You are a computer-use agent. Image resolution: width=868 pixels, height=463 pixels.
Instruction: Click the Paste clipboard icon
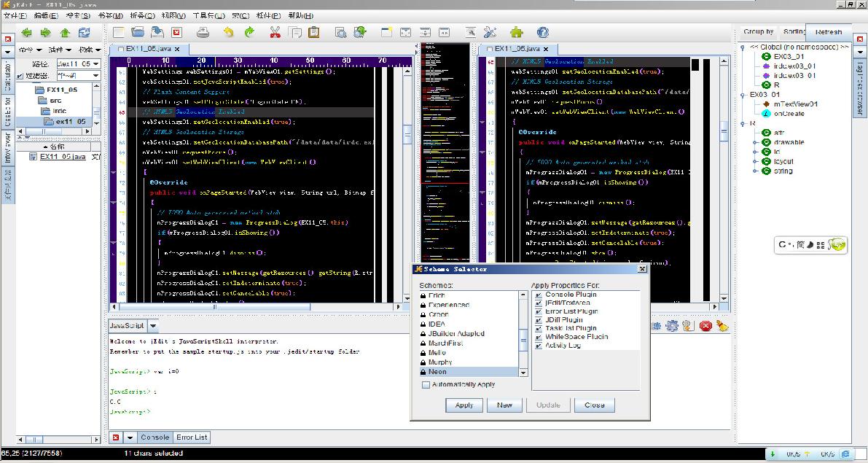pos(314,32)
